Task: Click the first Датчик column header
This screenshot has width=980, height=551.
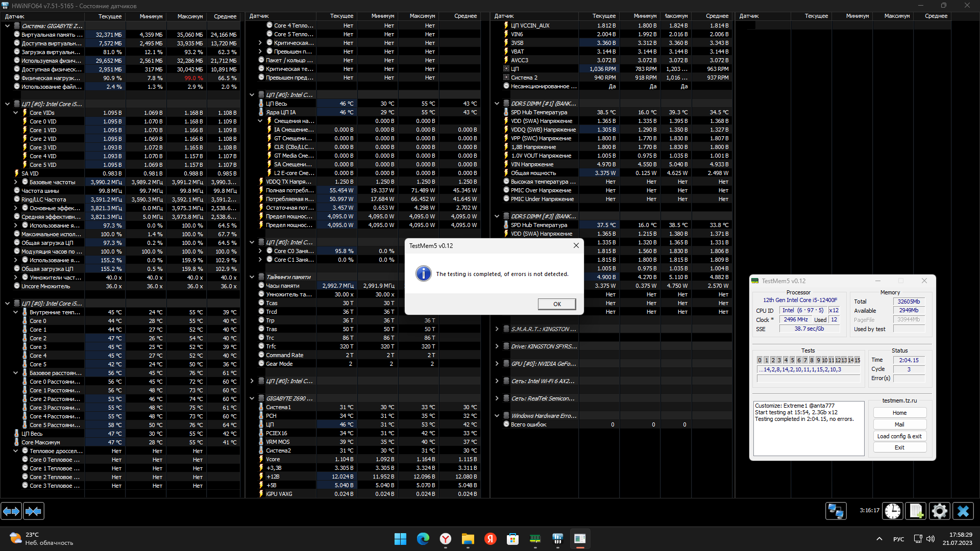Action: 15,16
